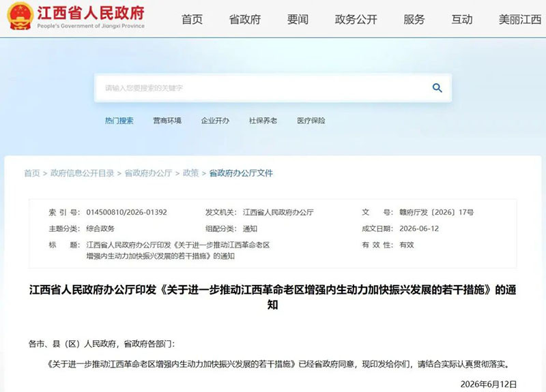The image size is (546, 392).
Task: Open 省政府办公厅文件 breadcrumb link
Action: click(241, 173)
